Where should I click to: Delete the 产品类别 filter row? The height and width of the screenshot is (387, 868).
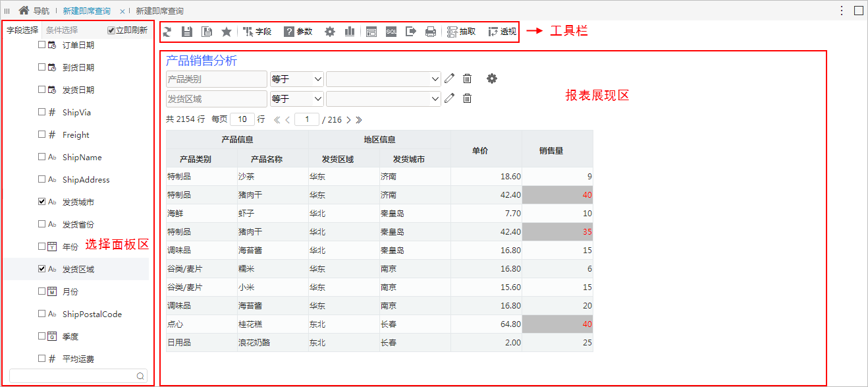coord(467,78)
